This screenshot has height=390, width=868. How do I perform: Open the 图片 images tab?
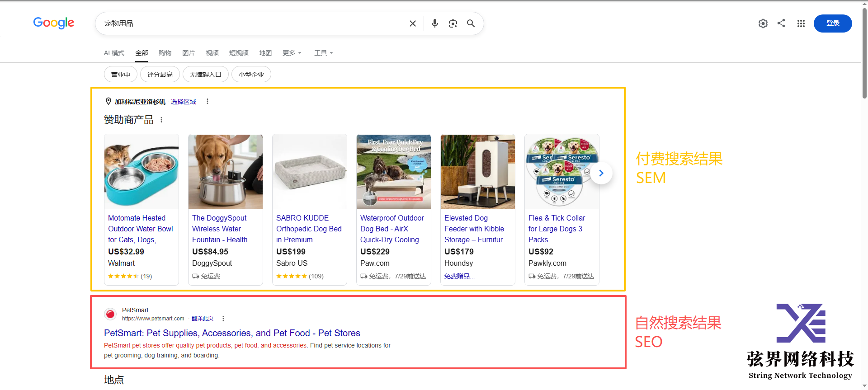click(x=189, y=53)
